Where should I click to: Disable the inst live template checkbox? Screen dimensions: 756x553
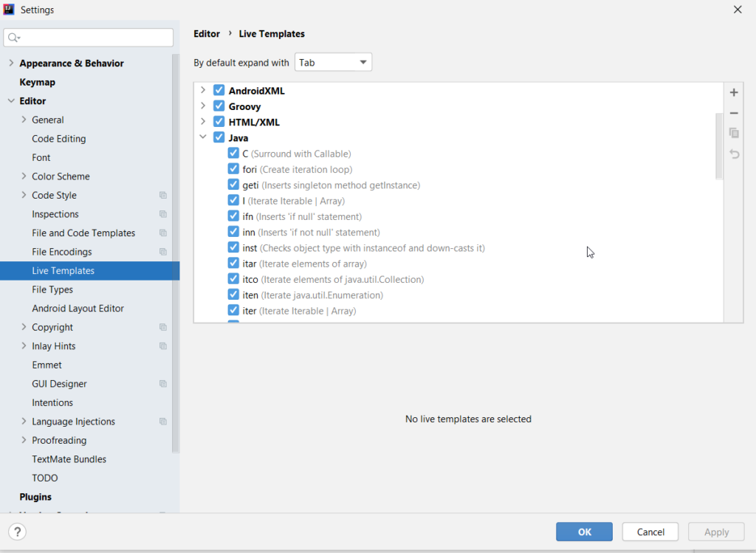pos(234,248)
